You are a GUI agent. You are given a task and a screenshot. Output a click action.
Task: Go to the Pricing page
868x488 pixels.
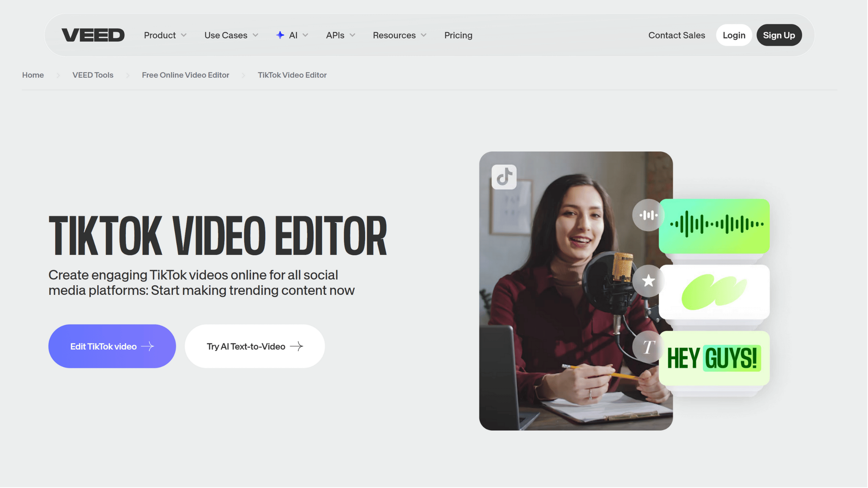(458, 35)
